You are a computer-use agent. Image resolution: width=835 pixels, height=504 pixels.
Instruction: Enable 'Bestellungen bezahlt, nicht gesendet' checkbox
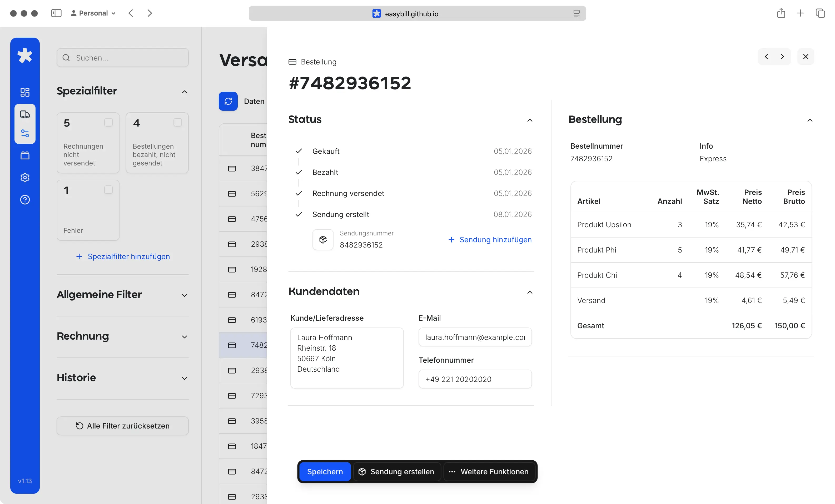coord(178,122)
